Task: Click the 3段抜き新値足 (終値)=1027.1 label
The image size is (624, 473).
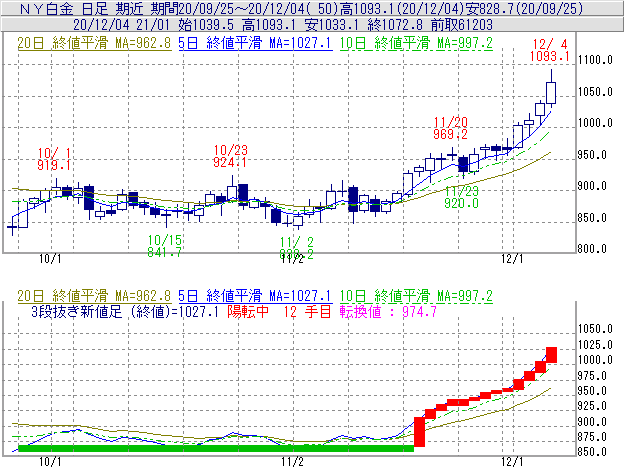Action: coord(125,311)
